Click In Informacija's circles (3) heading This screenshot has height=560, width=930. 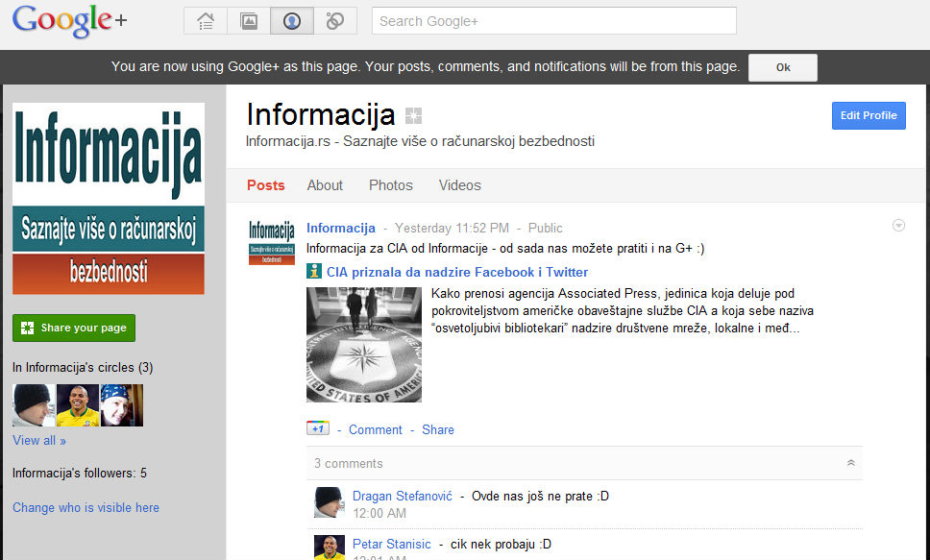[83, 367]
